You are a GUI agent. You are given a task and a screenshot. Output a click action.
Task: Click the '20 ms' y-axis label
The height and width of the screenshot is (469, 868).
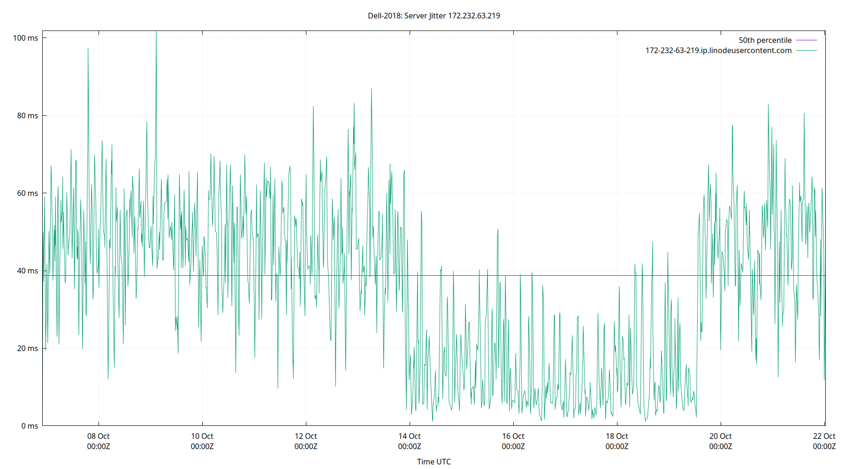click(x=28, y=348)
